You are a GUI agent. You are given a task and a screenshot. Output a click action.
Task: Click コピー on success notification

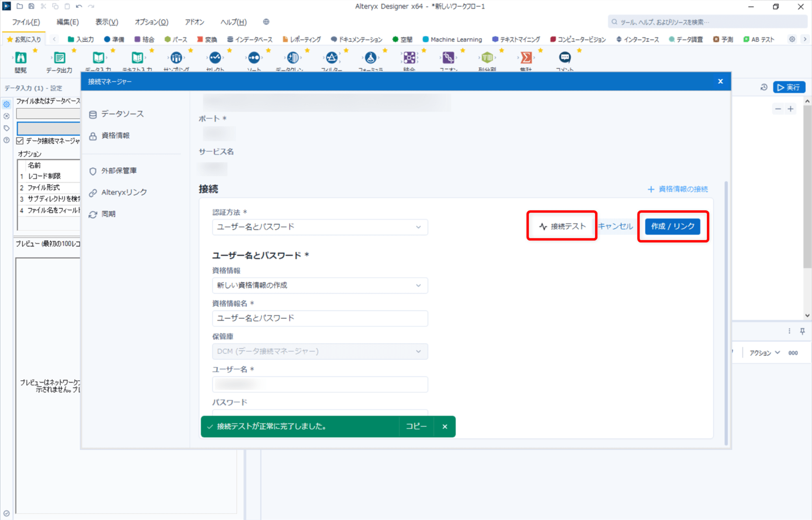click(416, 426)
